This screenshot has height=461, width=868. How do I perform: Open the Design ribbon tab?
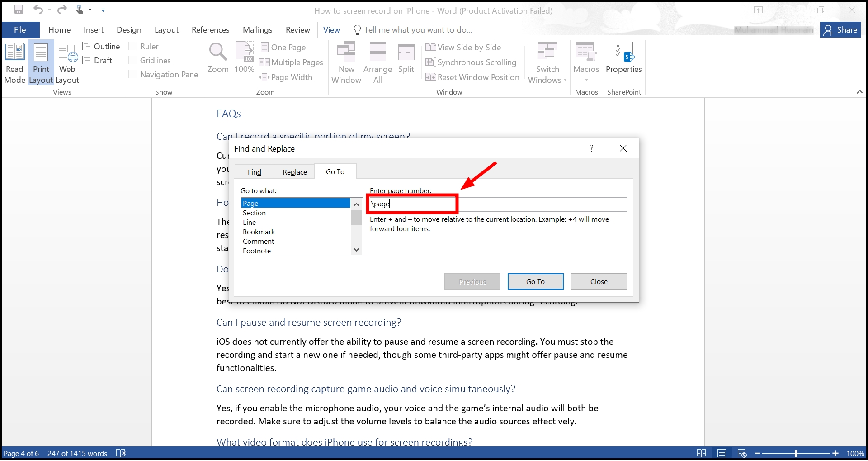pos(129,29)
